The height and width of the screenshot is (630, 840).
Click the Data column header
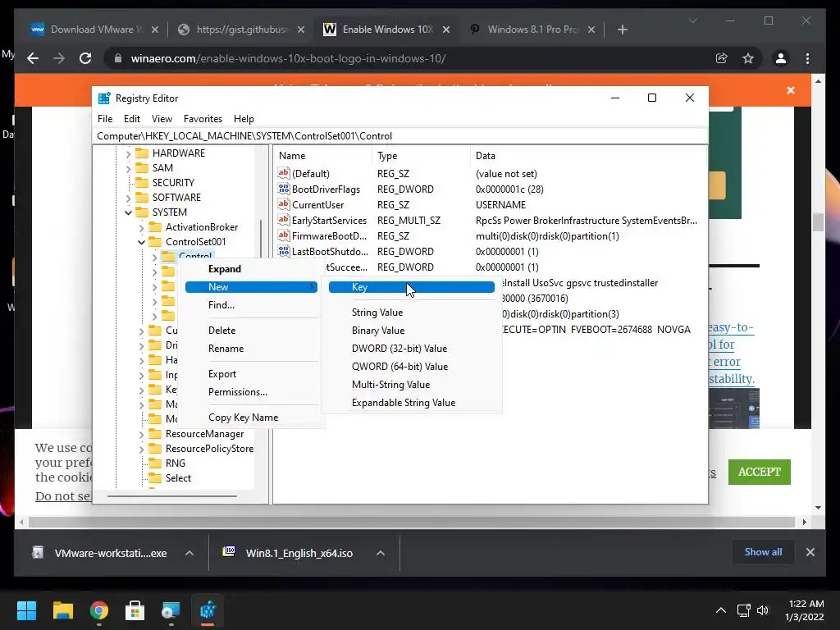point(589,156)
